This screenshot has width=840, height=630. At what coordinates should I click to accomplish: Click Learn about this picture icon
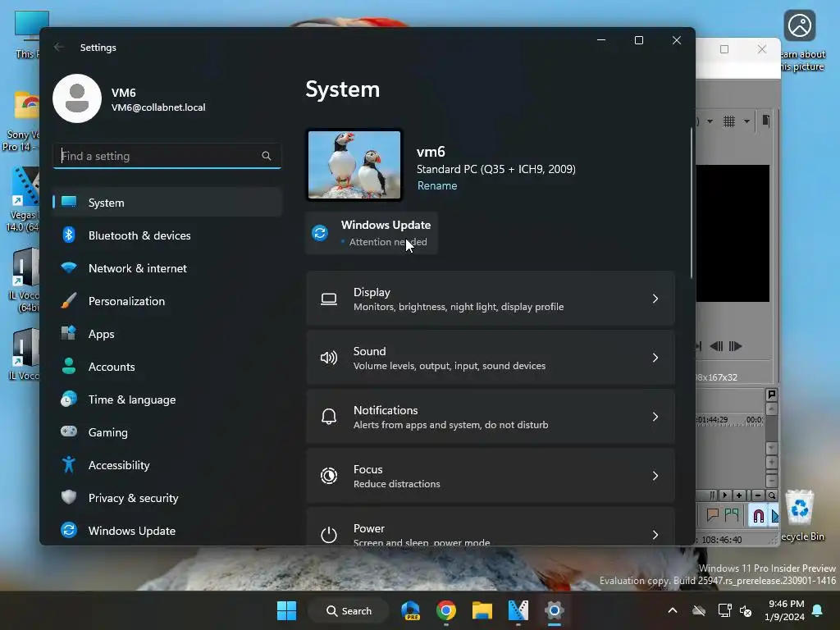[x=799, y=25]
